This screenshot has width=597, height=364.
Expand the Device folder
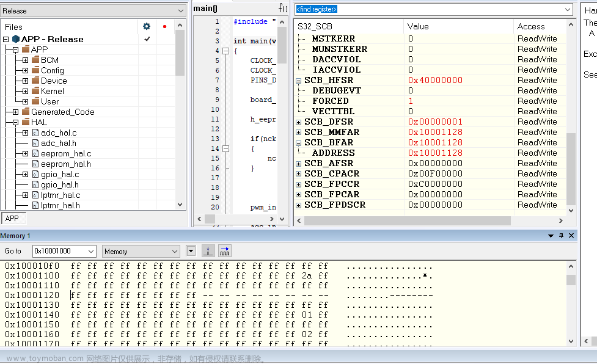point(25,81)
